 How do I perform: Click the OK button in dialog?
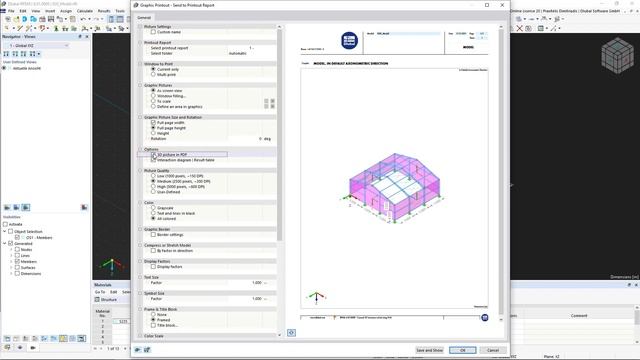462,350
